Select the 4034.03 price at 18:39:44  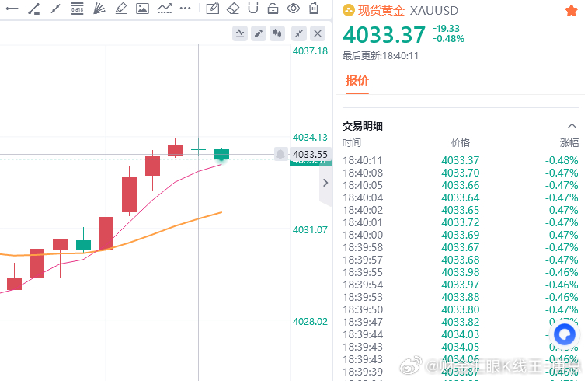pyautogui.click(x=461, y=334)
